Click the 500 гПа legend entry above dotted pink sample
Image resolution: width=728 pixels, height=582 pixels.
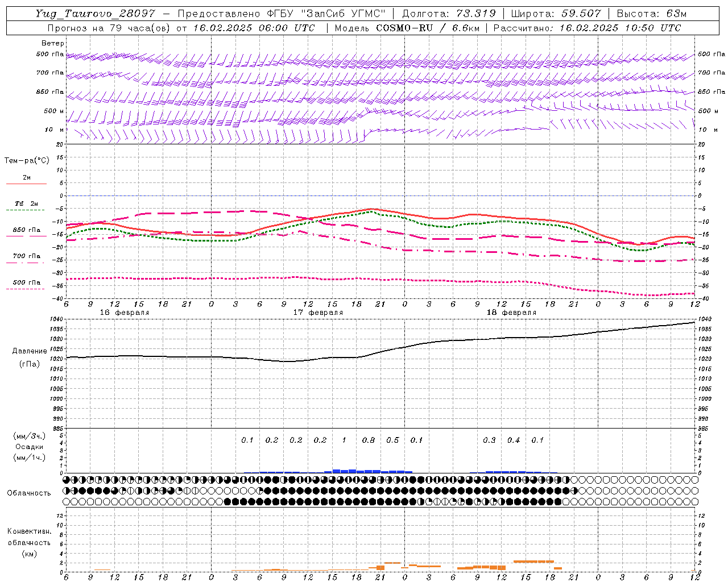point(27,282)
